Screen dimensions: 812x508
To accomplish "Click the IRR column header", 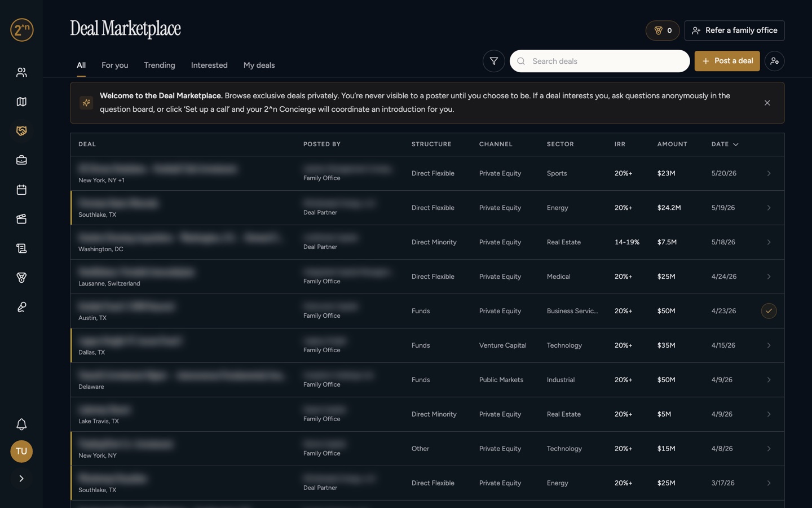I will [620, 144].
